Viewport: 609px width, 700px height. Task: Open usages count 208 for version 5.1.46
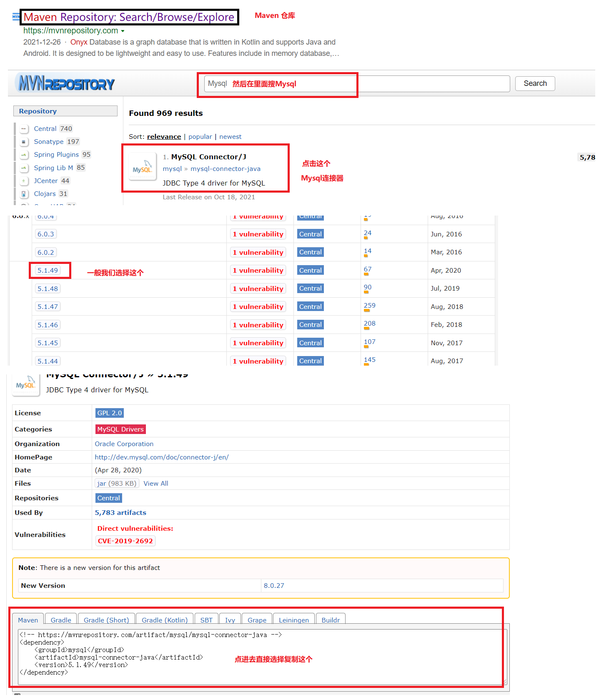tap(370, 324)
